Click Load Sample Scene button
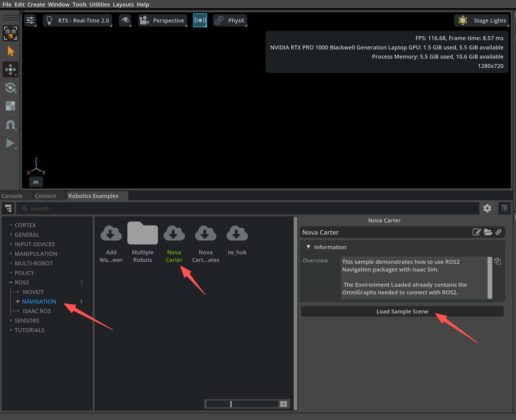 [x=402, y=311]
